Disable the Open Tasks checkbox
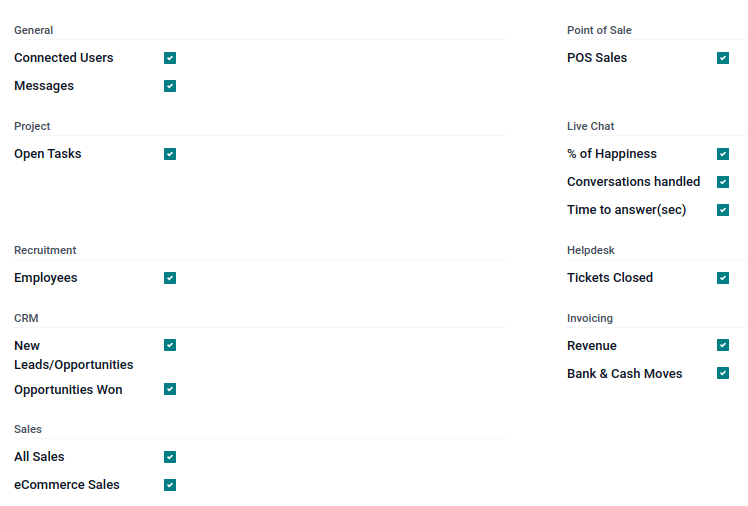Screen dimensions: 748x506 170,154
